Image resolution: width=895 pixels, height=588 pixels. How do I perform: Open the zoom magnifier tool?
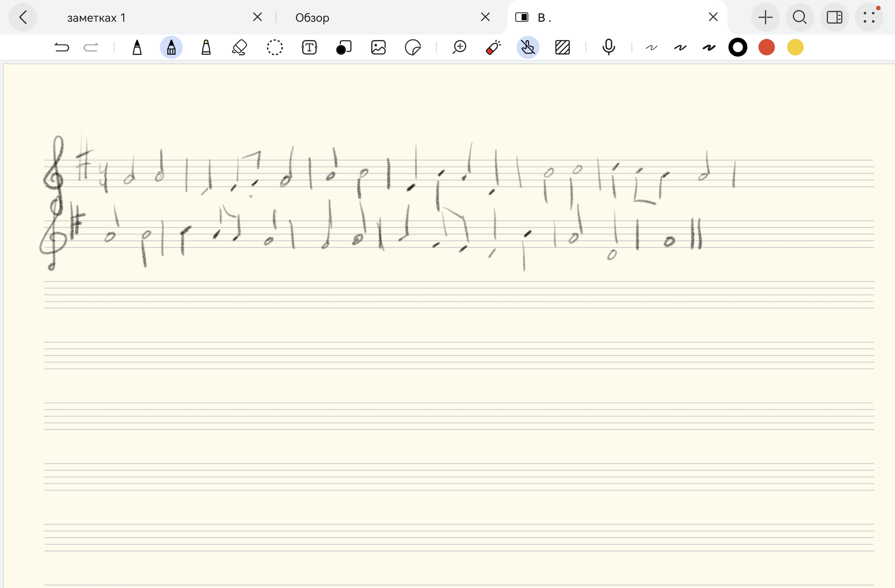pos(459,47)
